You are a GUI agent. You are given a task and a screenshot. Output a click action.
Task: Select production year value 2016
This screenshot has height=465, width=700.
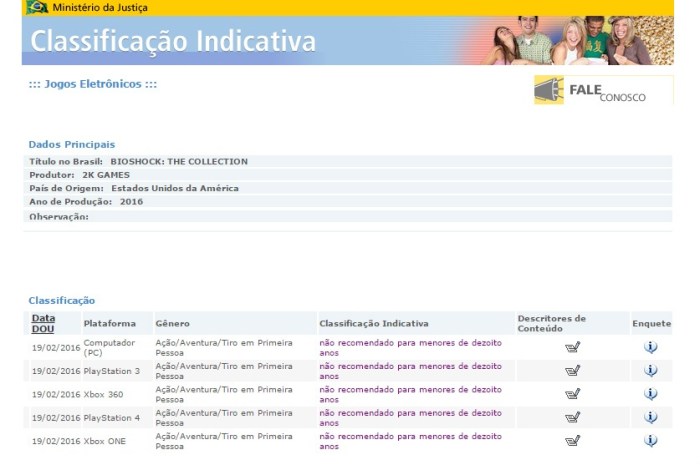pos(131,202)
